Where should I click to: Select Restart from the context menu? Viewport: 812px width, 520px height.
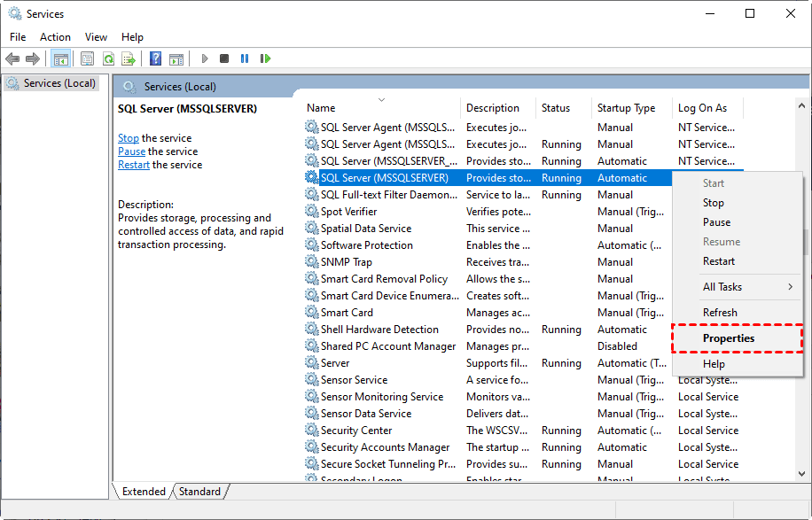pyautogui.click(x=719, y=261)
